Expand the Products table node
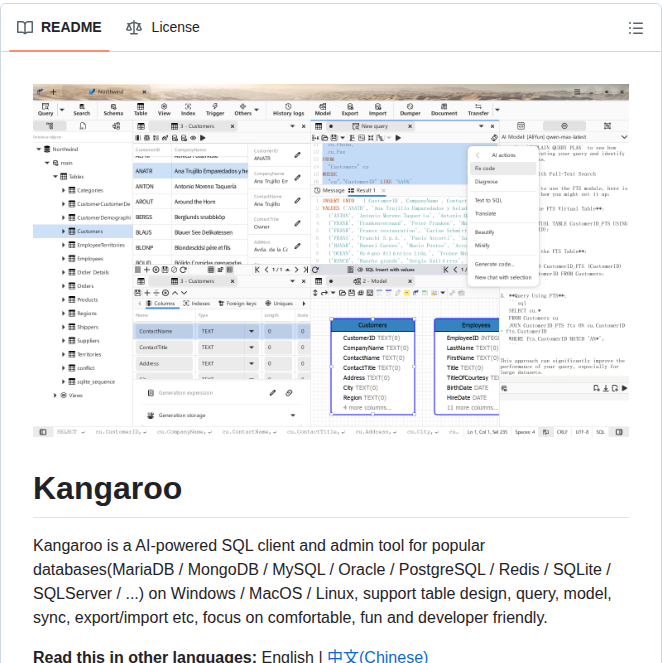Image resolution: width=662 pixels, height=663 pixels. pos(63,300)
